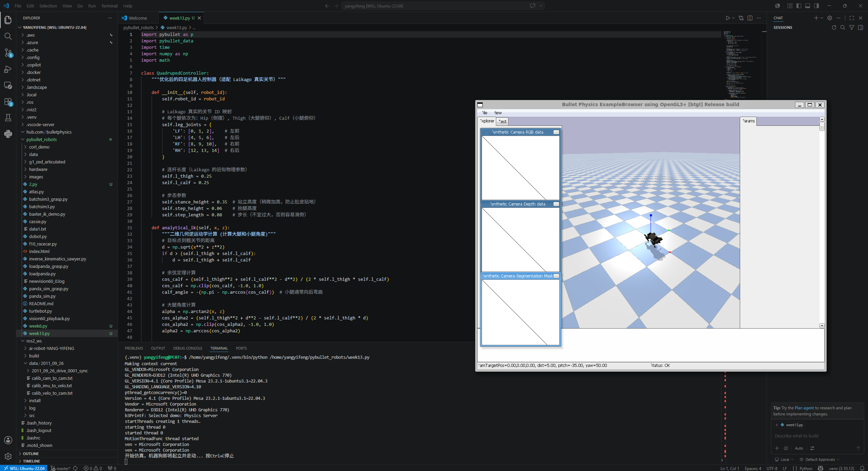Open the Remote Explorer icon

pyautogui.click(x=8, y=85)
